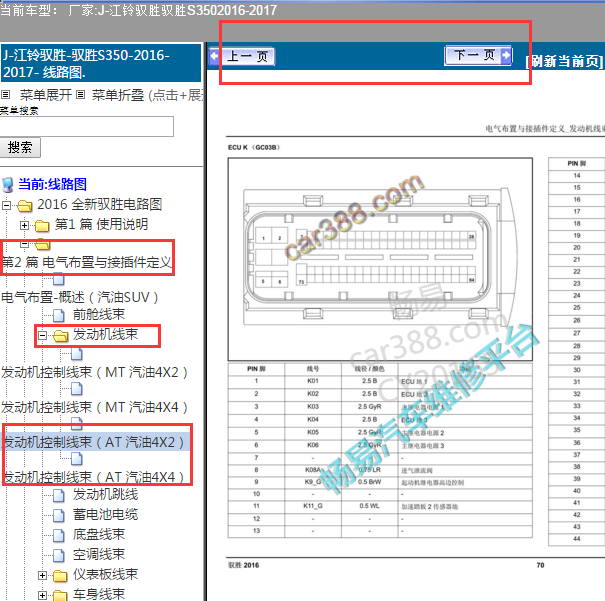The width and height of the screenshot is (605, 601).
Task: Collapse 第2 篇 电气布置与接插件定义 node
Action: 24,244
